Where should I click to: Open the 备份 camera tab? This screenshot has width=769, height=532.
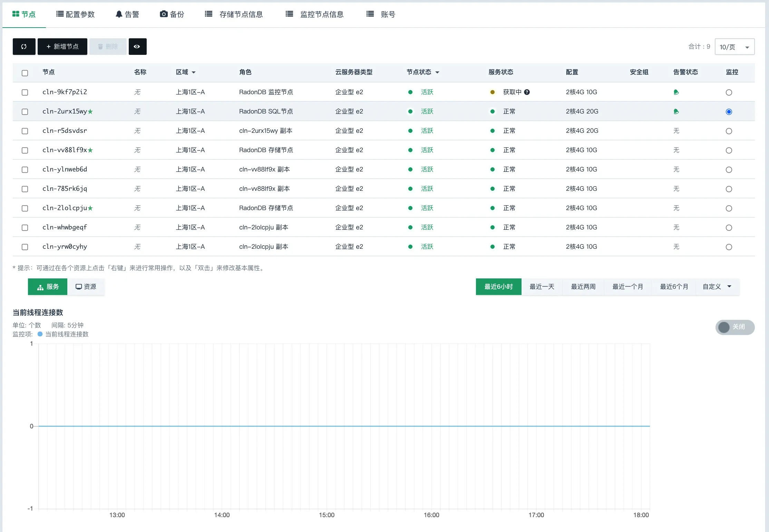click(172, 14)
